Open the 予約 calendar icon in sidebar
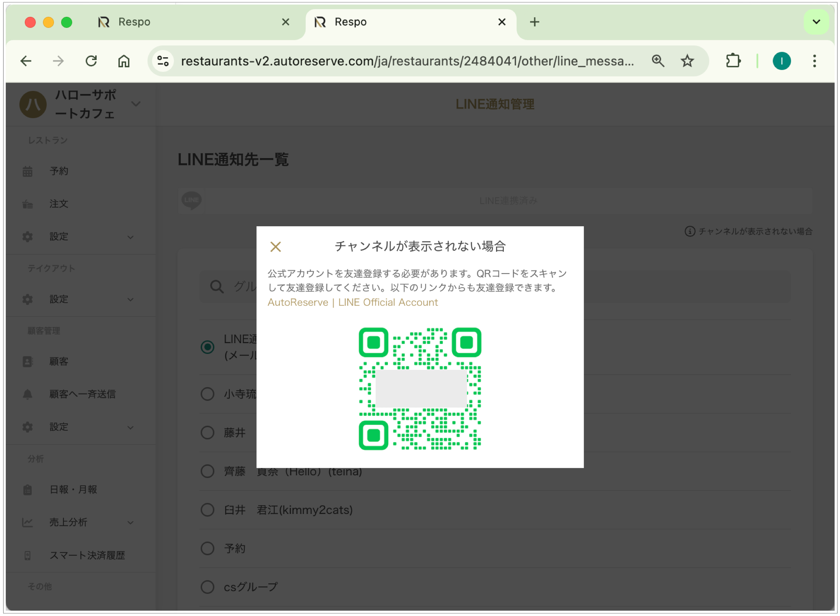The width and height of the screenshot is (840, 616). (28, 171)
